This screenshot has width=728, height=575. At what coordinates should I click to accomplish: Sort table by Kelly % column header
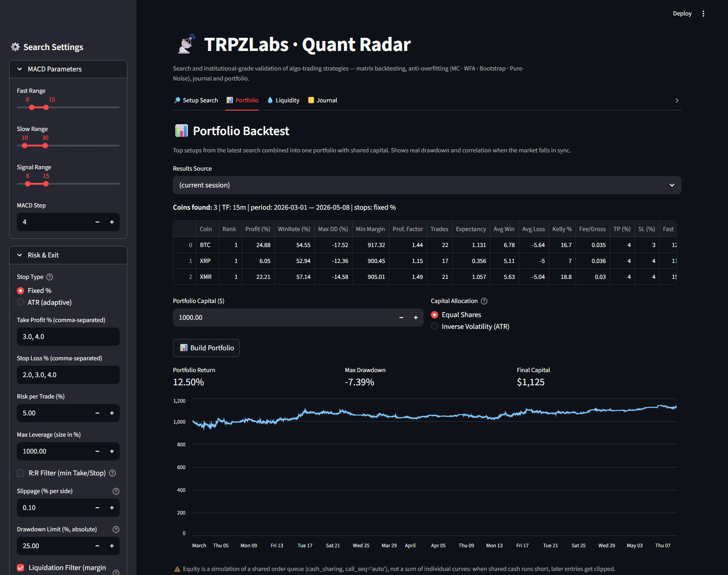tap(562, 229)
